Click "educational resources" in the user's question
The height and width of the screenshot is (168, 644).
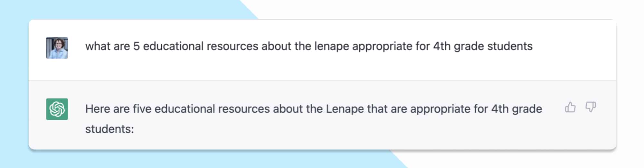point(200,46)
